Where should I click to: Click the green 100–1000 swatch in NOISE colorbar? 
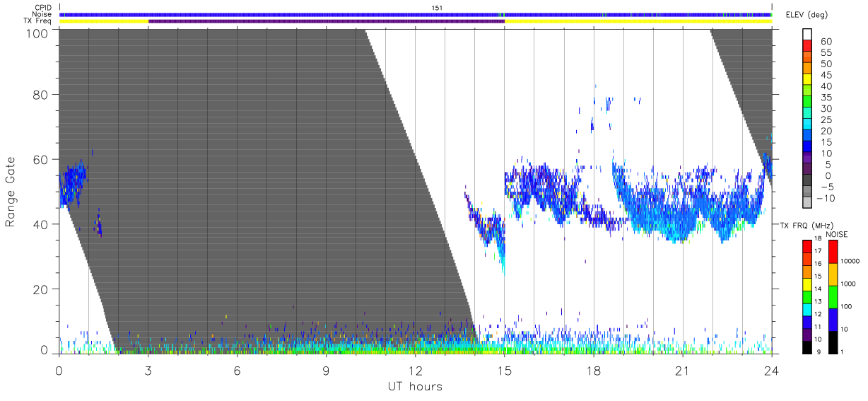(833, 296)
